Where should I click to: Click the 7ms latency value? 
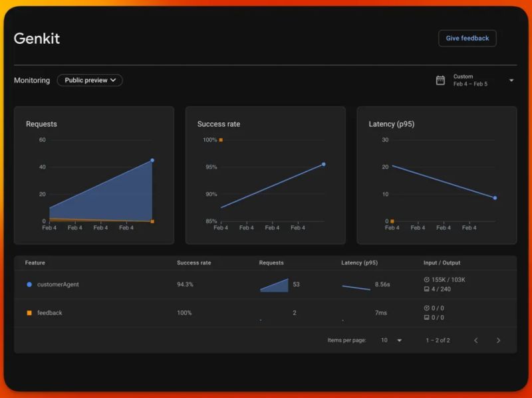click(x=380, y=313)
